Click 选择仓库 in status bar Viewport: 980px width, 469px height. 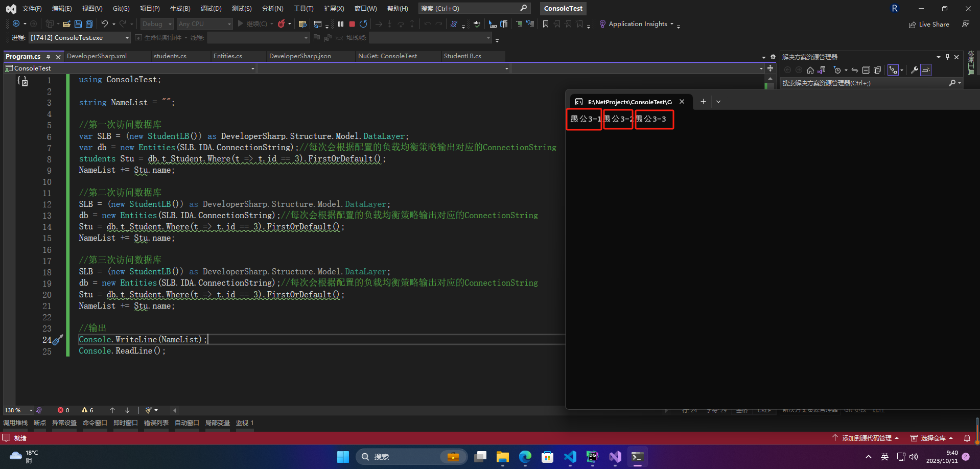pos(932,438)
